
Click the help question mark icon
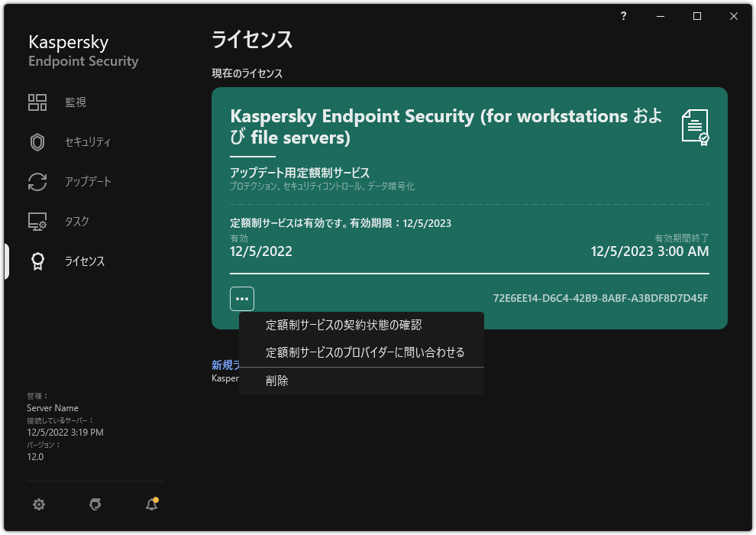point(623,15)
